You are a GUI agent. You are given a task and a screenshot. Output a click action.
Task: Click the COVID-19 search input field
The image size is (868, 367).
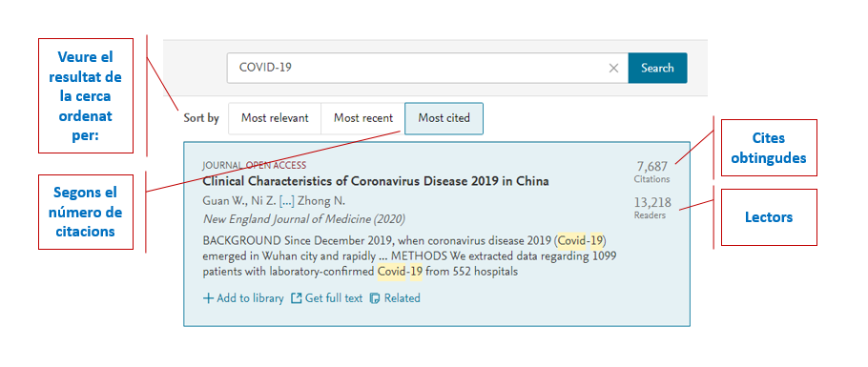(427, 68)
